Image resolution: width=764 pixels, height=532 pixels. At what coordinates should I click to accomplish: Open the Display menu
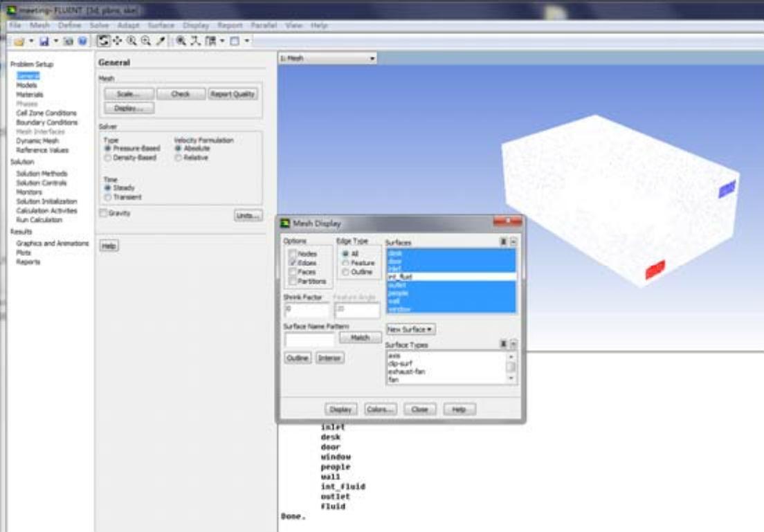pyautogui.click(x=196, y=26)
